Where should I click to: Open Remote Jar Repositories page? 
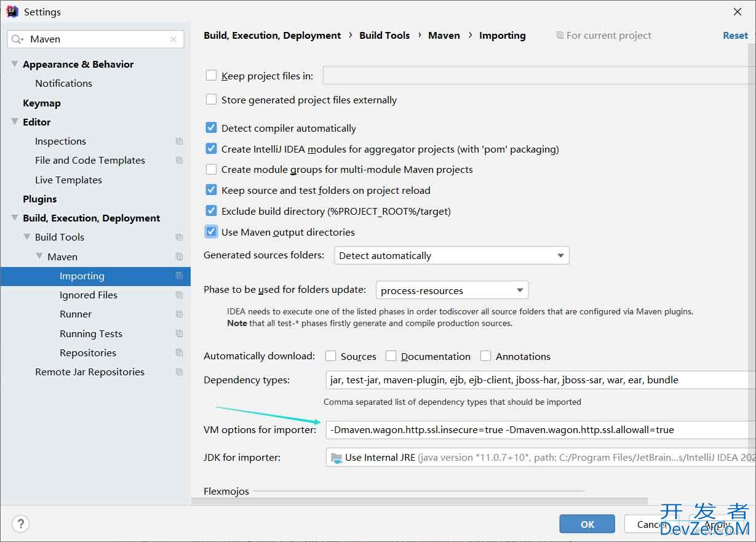point(90,372)
